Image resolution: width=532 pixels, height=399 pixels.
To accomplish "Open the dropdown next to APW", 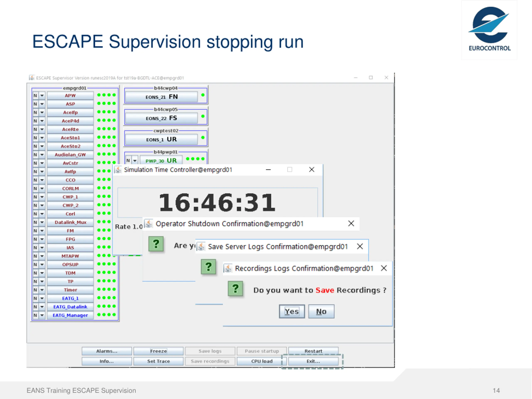I will point(42,95).
